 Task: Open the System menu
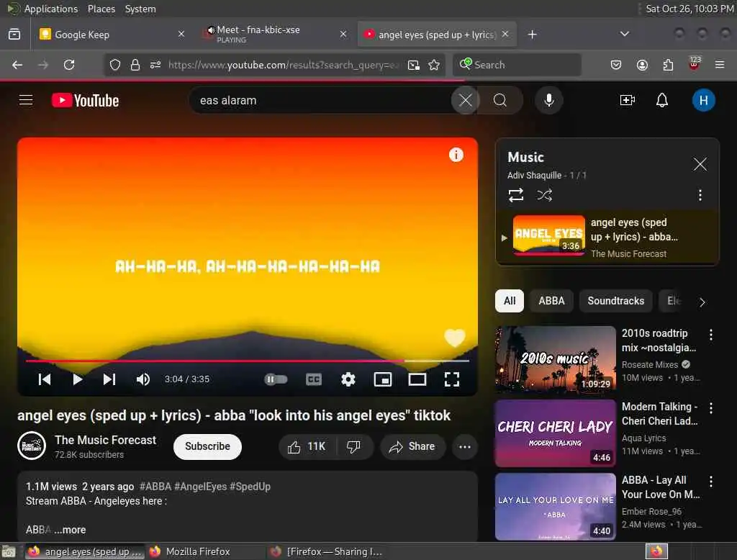tap(140, 9)
